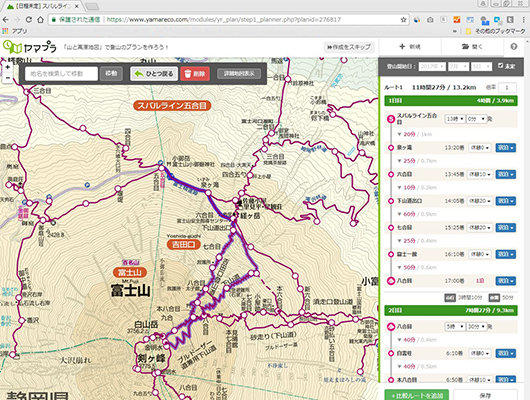Expand the 60分 / 0.9km segment arrow

(400, 214)
